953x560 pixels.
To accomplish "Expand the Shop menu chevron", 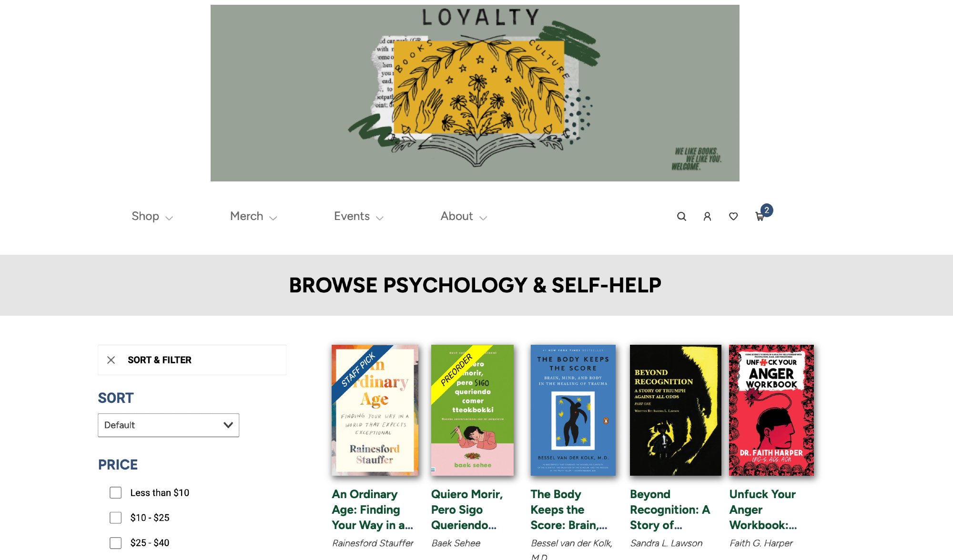I will [x=169, y=218].
